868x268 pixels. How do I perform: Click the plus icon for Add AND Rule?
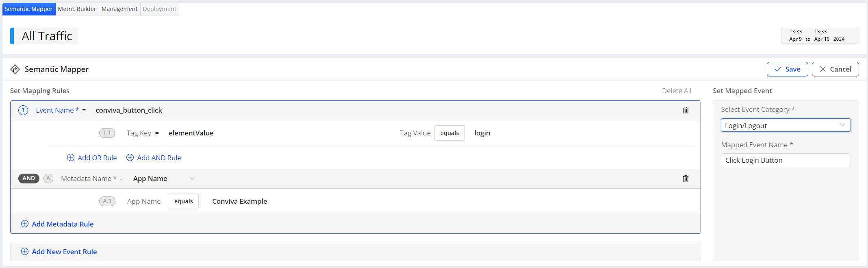[130, 157]
